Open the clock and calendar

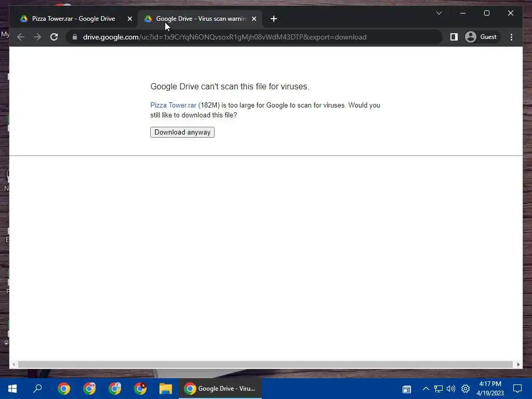(490, 389)
